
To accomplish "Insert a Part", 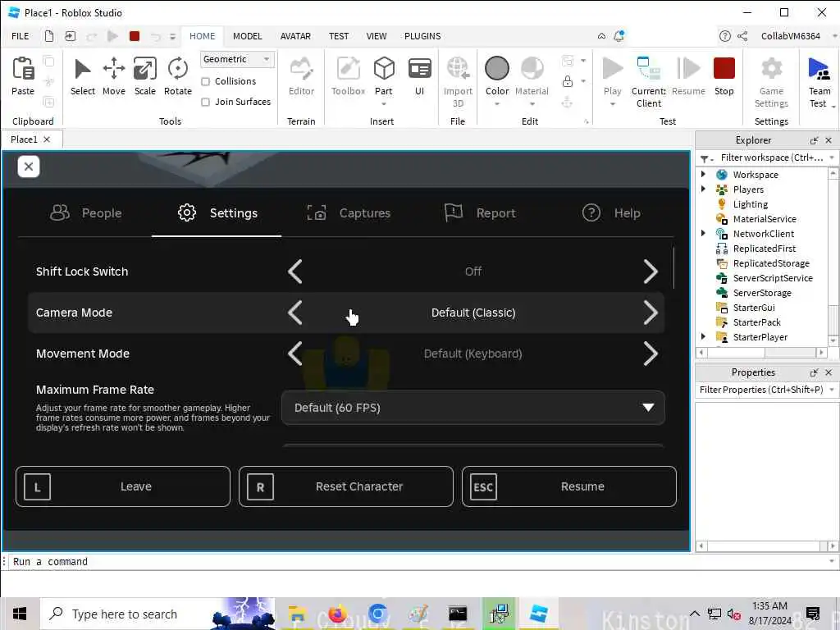I will (x=384, y=76).
